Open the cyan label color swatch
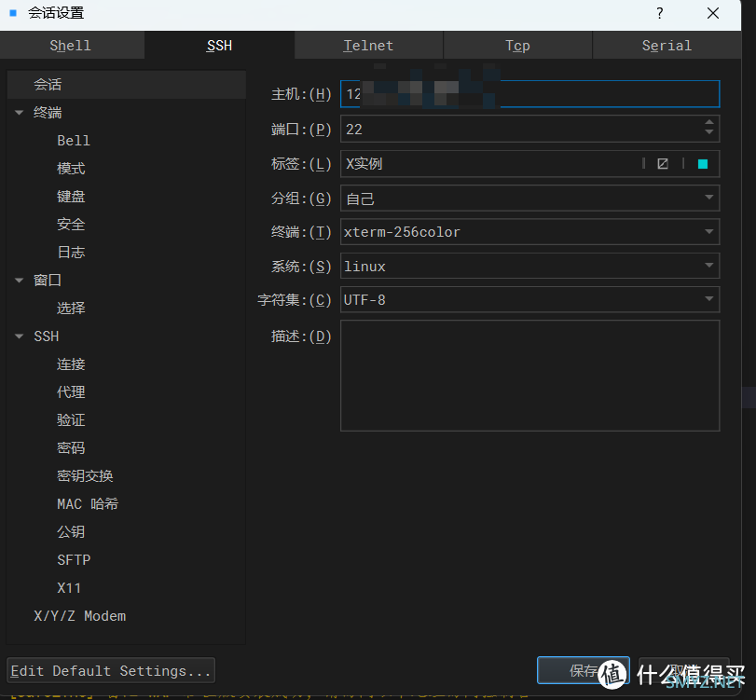756x700 pixels. point(703,164)
